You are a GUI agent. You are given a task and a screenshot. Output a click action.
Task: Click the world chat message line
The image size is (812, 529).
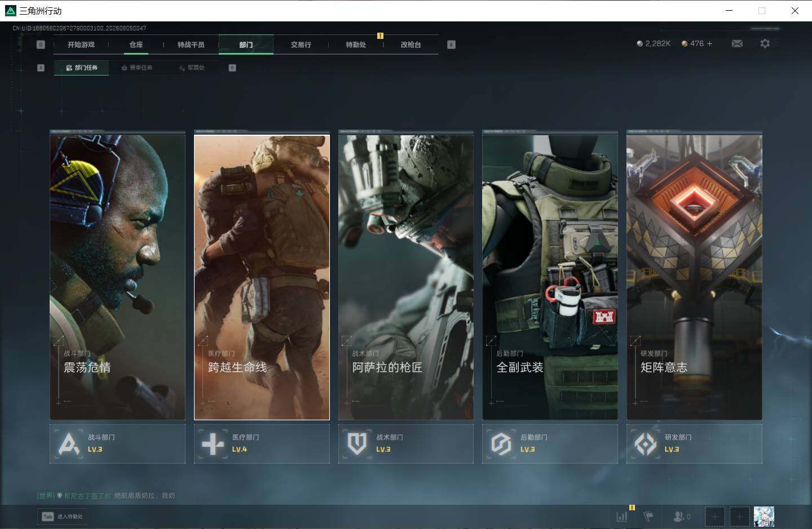point(106,496)
